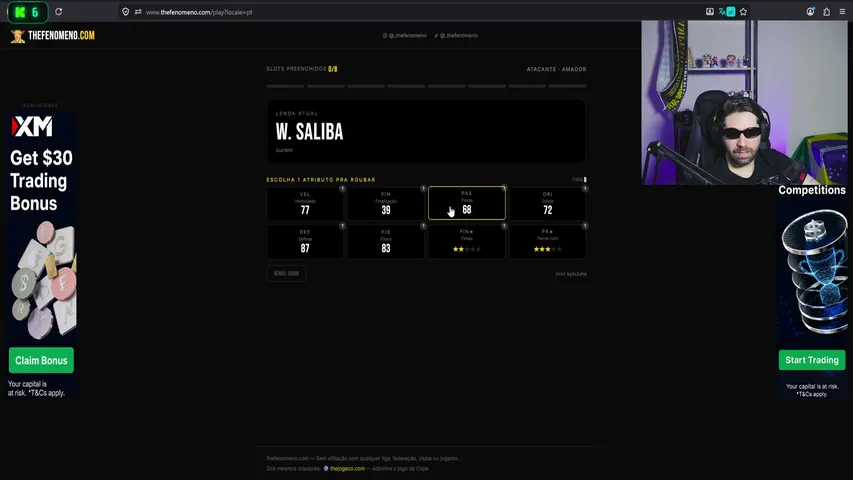Viewport: 853px width, 480px height.
Task: Click the seed code text near reroll
Action: pos(571,274)
